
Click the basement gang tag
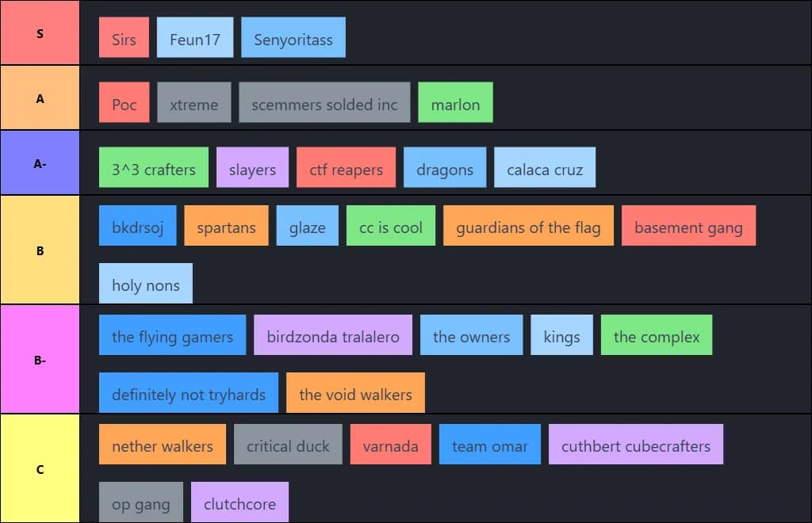(x=688, y=227)
